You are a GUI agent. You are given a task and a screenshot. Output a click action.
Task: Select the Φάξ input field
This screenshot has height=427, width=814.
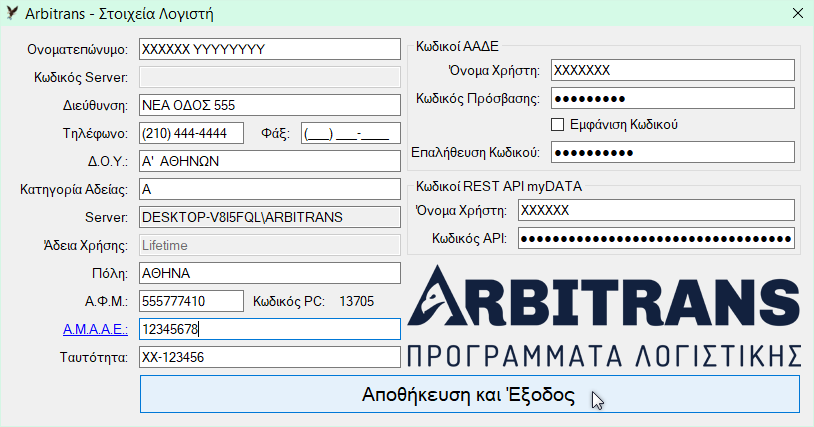(350, 133)
